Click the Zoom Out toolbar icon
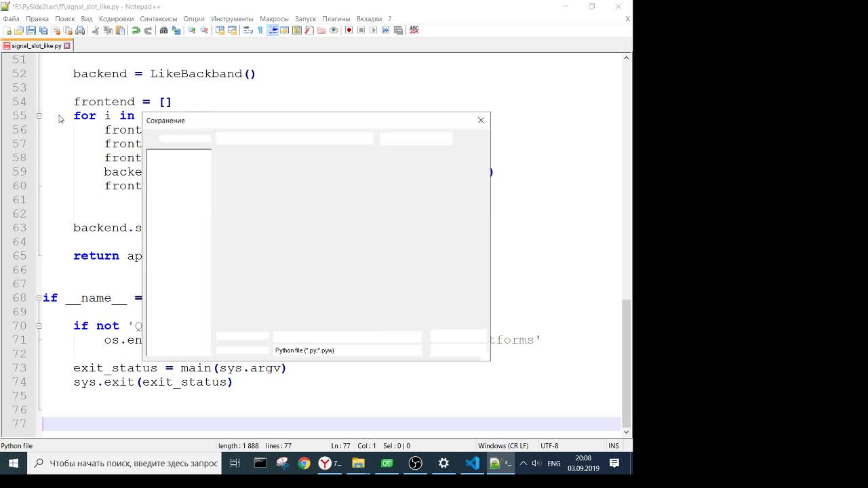 204,30
